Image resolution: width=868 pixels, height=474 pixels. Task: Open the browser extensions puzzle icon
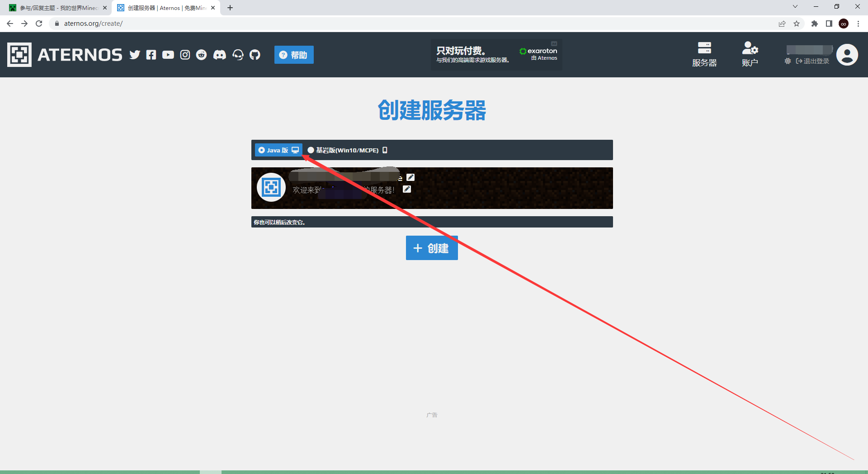(x=815, y=24)
